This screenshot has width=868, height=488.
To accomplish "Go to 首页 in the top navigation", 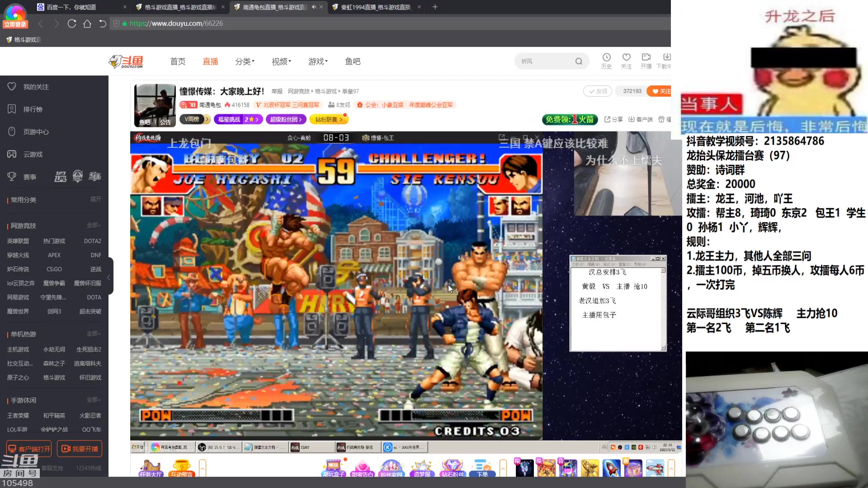I will point(178,61).
